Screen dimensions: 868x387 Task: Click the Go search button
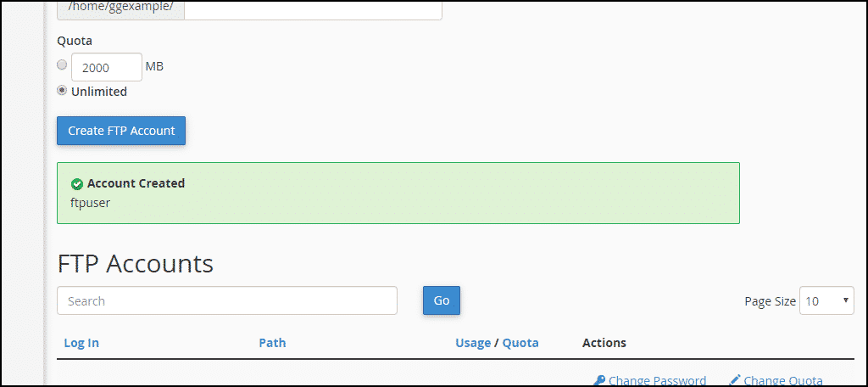[x=441, y=300]
